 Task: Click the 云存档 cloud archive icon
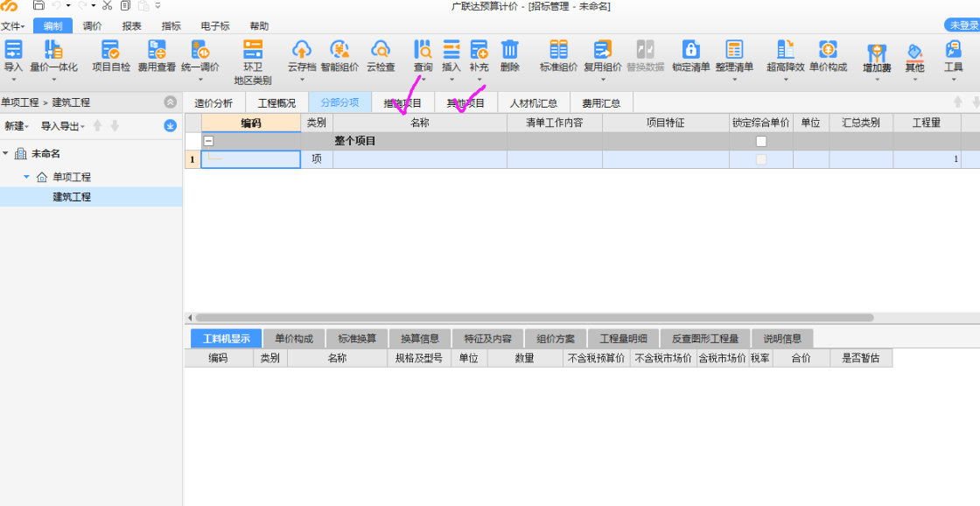302,49
